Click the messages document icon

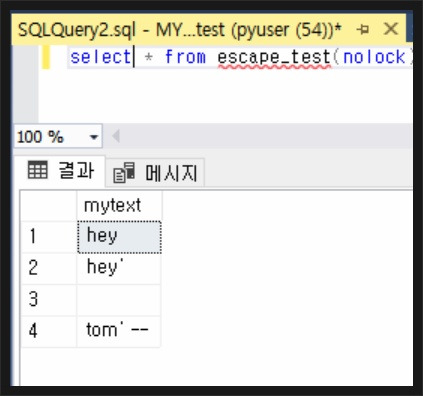[x=124, y=173]
